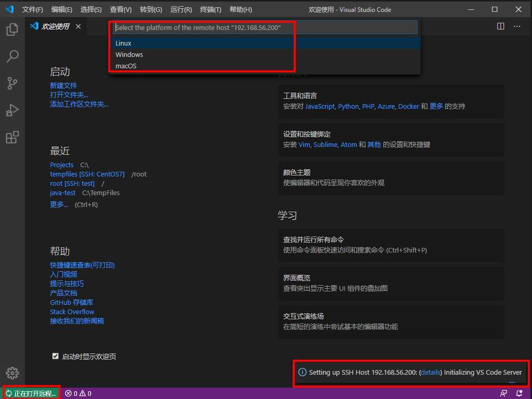The image size is (532, 399).
Task: Focus the platform selection input box
Action: tap(265, 27)
